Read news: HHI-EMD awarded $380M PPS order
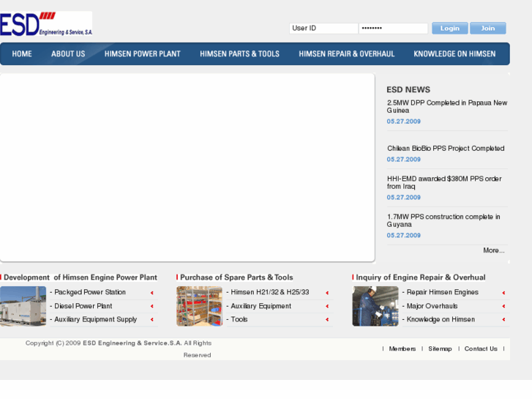This screenshot has height=399, width=532. pos(444,182)
